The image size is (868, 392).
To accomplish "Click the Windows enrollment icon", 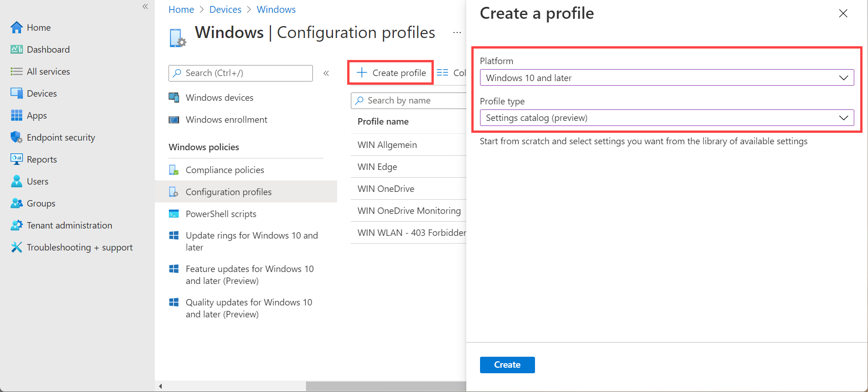I will pos(174,120).
